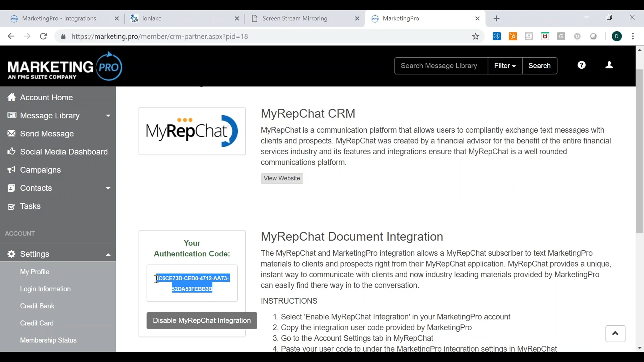Open the red shield extension icon
644x362 pixels.
545,36
